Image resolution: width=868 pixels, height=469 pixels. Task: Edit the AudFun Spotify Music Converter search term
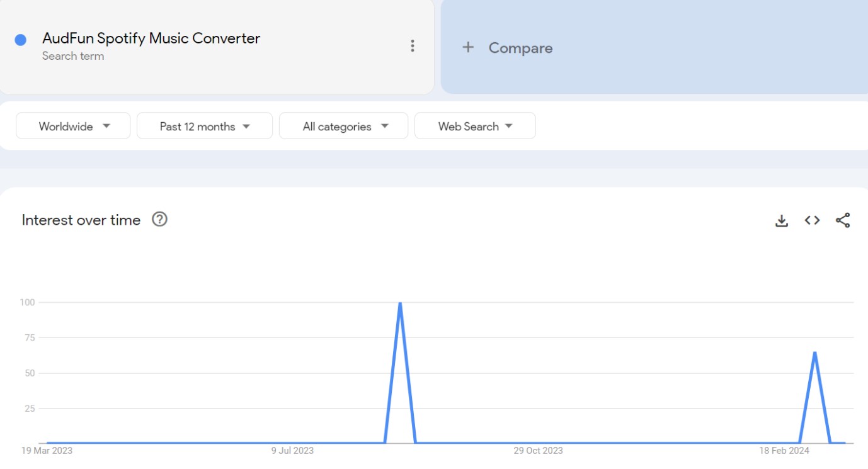[151, 38]
